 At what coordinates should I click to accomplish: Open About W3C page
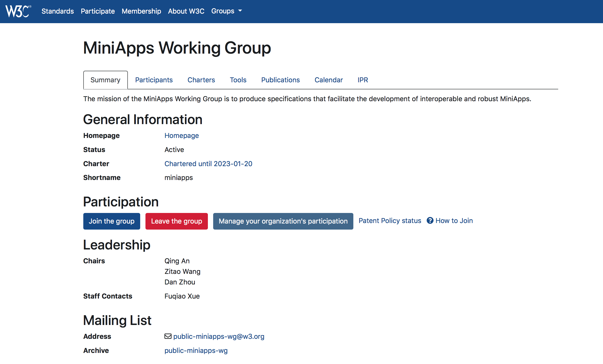186,11
